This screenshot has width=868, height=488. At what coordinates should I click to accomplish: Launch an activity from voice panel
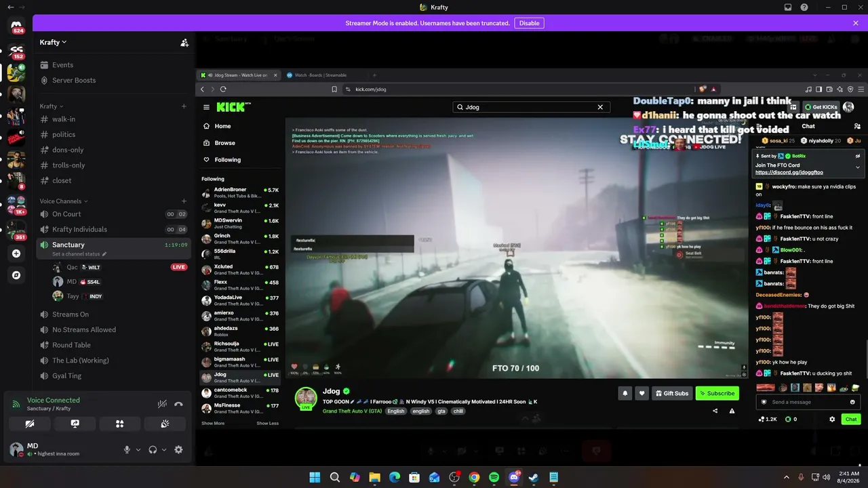[x=119, y=424]
